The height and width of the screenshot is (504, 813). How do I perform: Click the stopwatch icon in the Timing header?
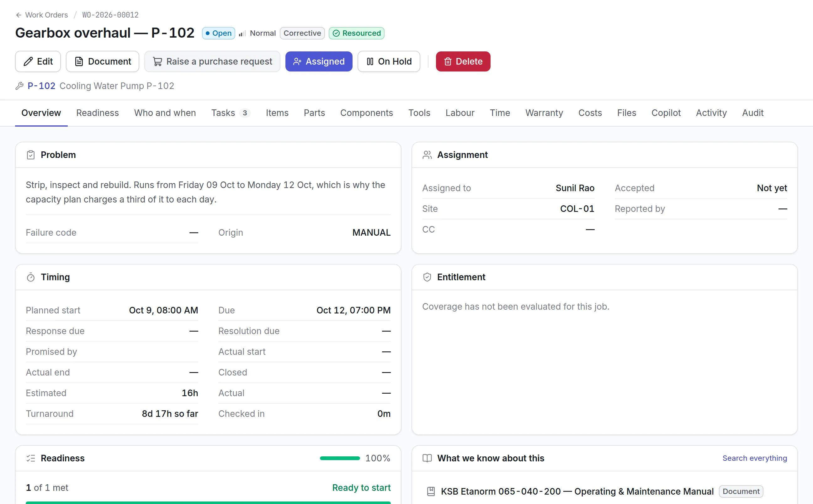(31, 277)
